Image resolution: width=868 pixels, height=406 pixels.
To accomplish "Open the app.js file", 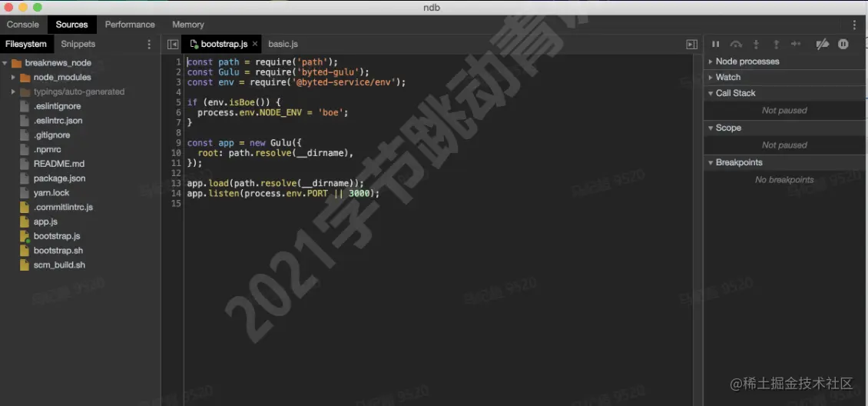I will click(45, 221).
